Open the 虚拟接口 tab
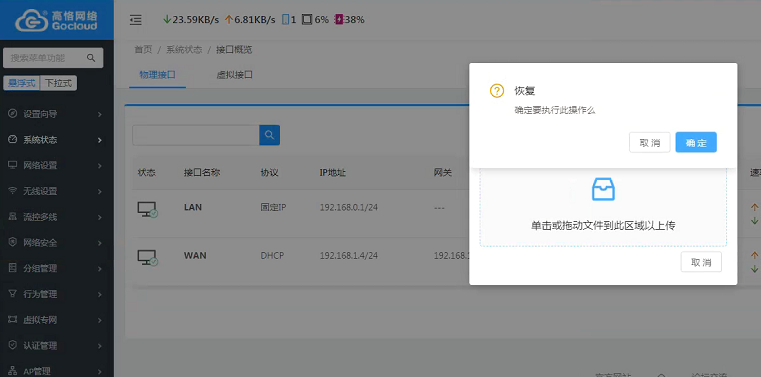 pyautogui.click(x=234, y=75)
